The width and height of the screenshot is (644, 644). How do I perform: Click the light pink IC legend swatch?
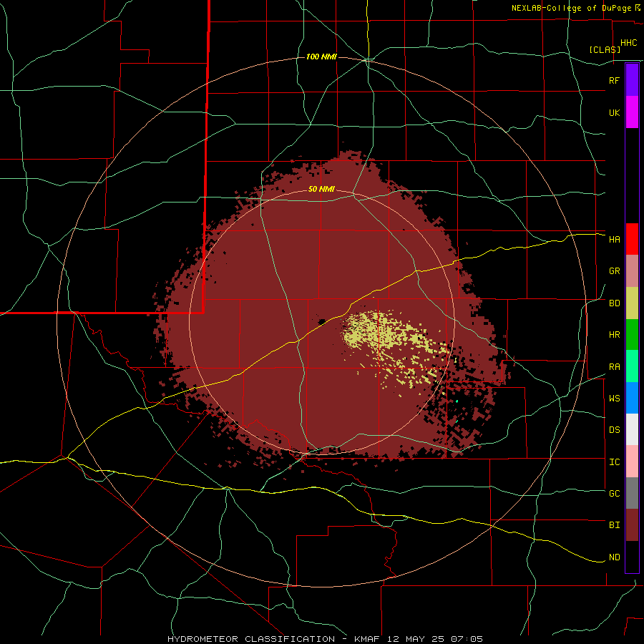[x=632, y=462]
